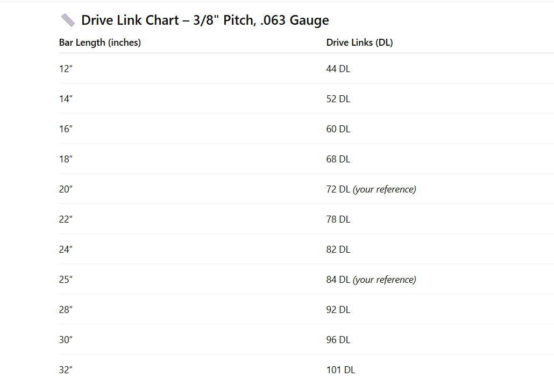Click the 60 DL value
This screenshot has width=554, height=392.
(338, 129)
